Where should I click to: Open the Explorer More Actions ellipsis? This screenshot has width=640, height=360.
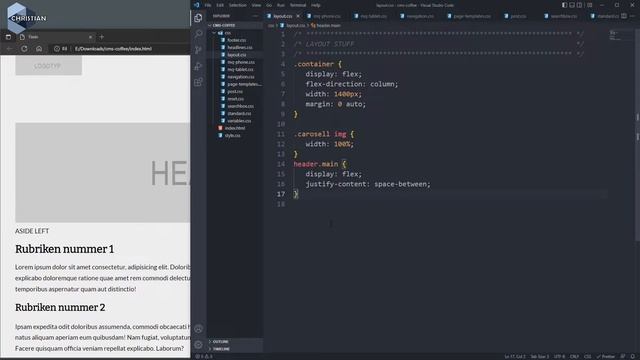pyautogui.click(x=255, y=16)
